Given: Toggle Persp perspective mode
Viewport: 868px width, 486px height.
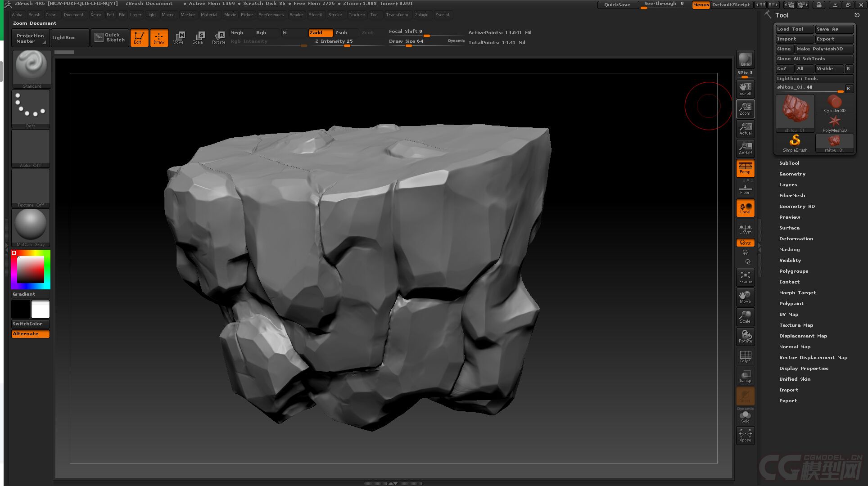Looking at the screenshot, I should (745, 168).
